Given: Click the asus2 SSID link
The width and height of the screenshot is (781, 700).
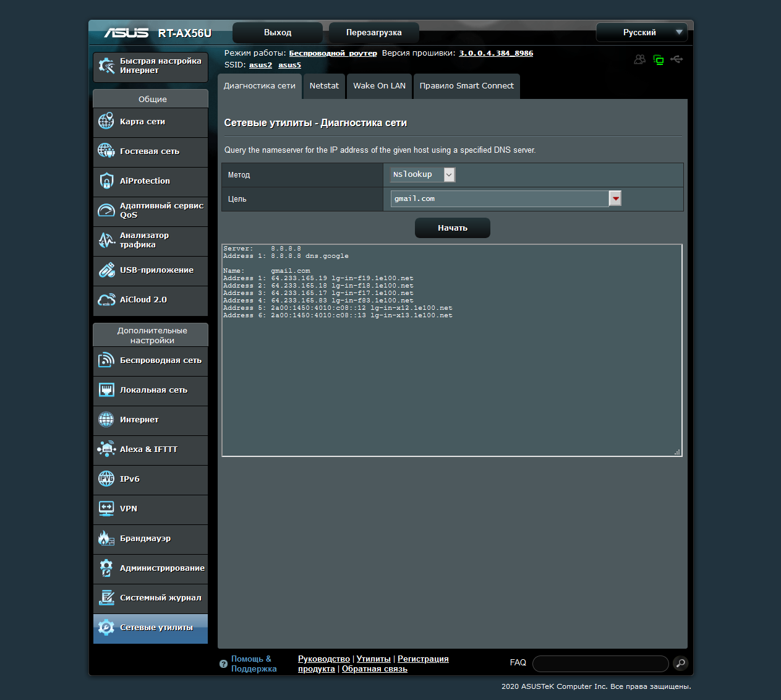Looking at the screenshot, I should pyautogui.click(x=261, y=65).
